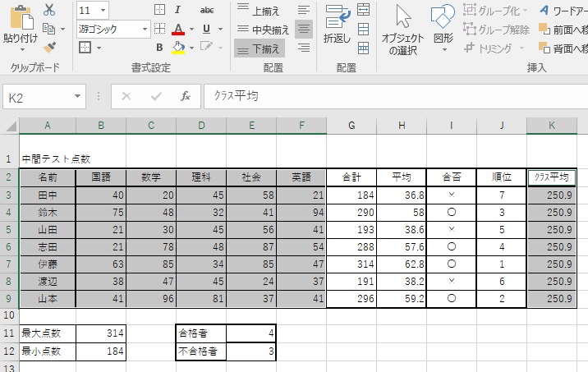Viewport: 588px width, 372px height.
Task: Apply the red font color
Action: (178, 30)
